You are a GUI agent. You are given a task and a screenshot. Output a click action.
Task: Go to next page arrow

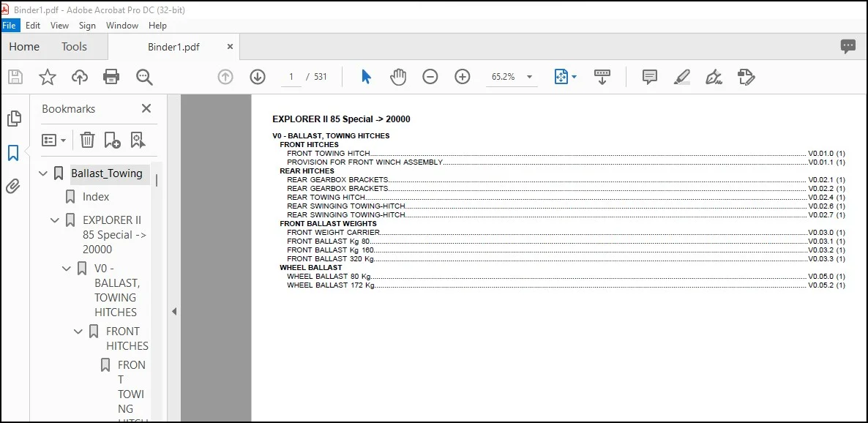coord(258,77)
